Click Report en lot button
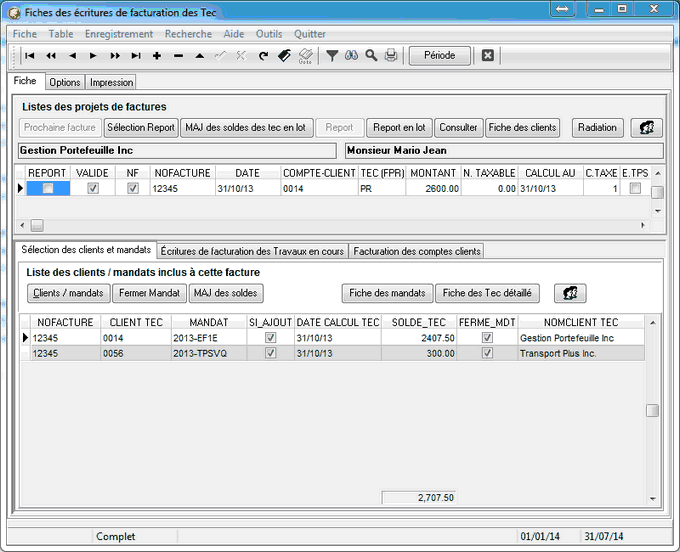This screenshot has height=552, width=680. coord(399,127)
